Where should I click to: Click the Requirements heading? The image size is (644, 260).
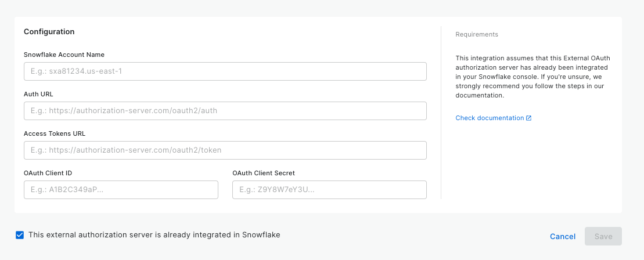tap(477, 35)
